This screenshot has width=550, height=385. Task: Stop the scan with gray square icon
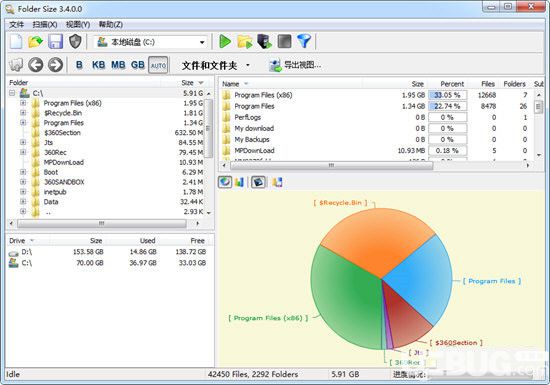[x=284, y=41]
